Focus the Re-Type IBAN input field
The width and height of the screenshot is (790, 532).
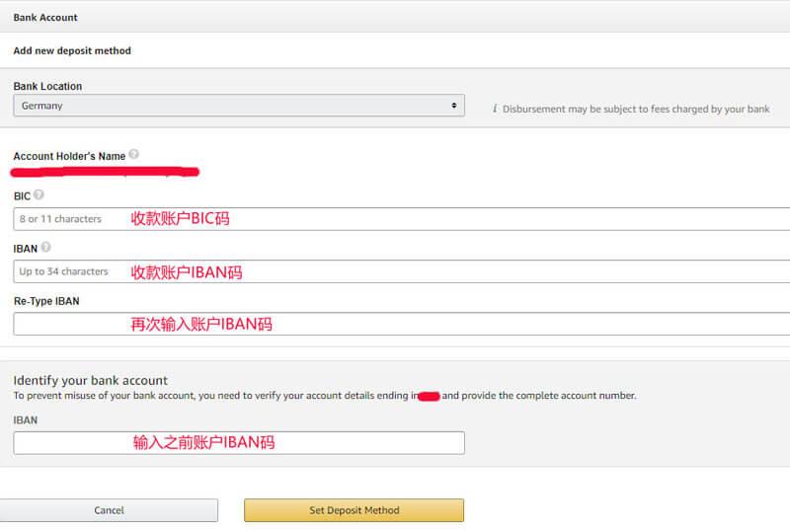[x=402, y=324]
